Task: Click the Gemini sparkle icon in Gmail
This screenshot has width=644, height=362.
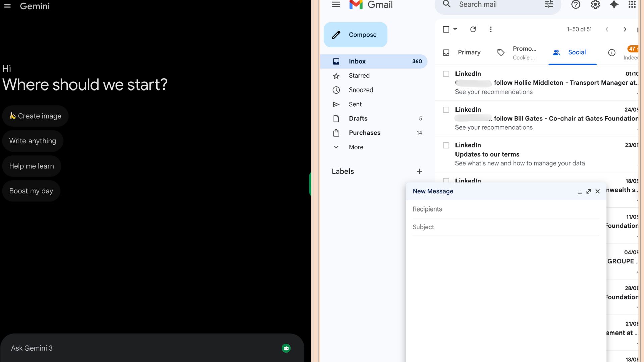Action: [x=614, y=5]
